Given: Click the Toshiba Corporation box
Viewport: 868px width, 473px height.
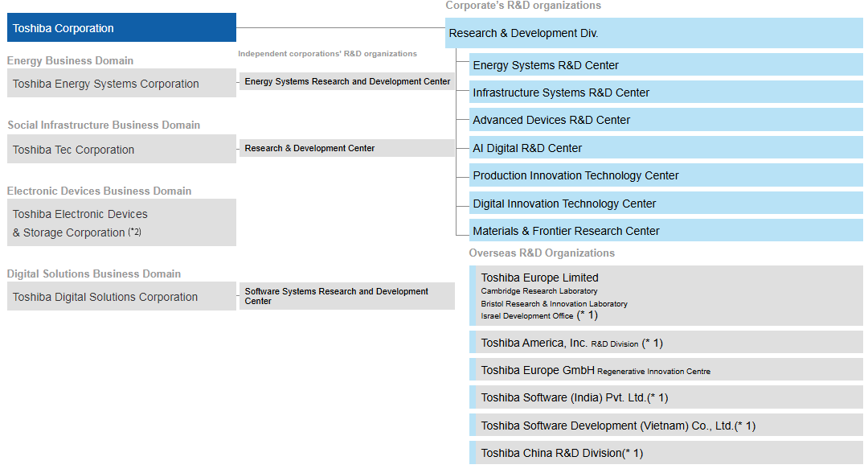Looking at the screenshot, I should 121,27.
